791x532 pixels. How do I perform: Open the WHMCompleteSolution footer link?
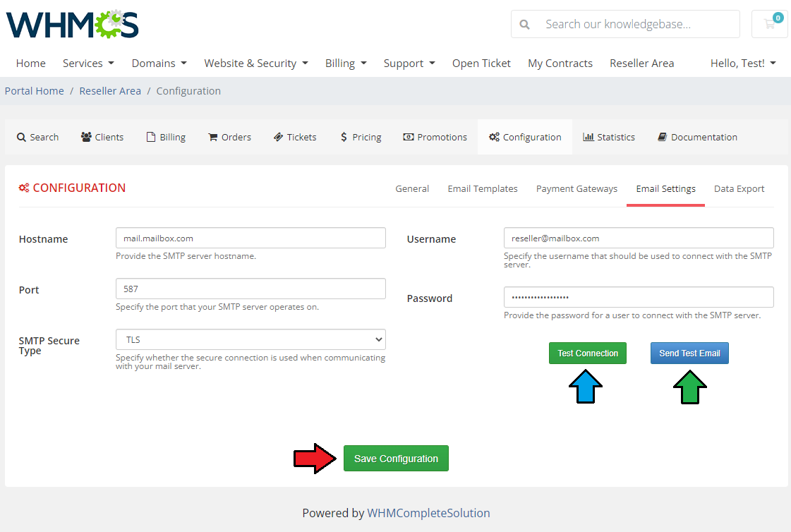[x=428, y=514]
